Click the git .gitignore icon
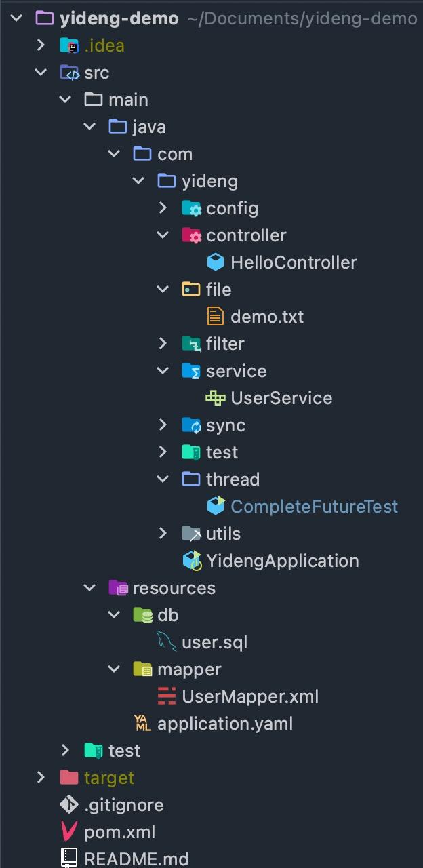The width and height of the screenshot is (423, 868). coord(68,804)
